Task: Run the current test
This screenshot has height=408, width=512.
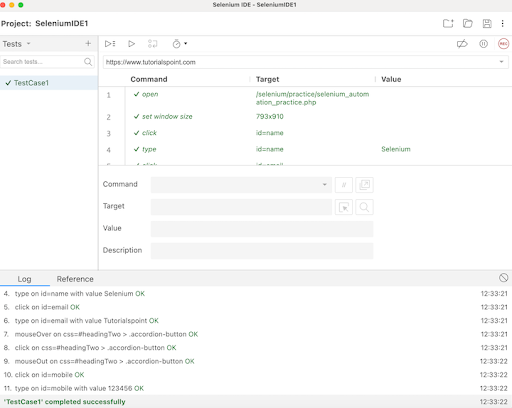Action: coord(131,44)
